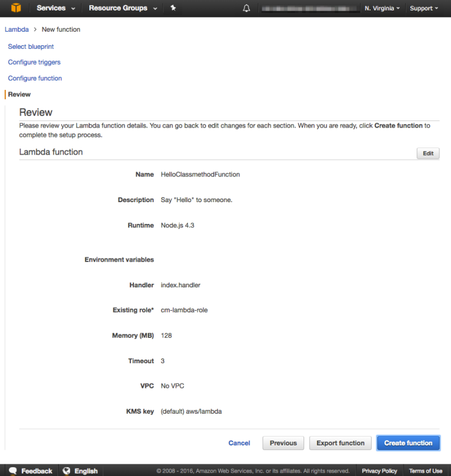Open the N. Virginia region dropdown
The width and height of the screenshot is (451, 476).
point(382,8)
